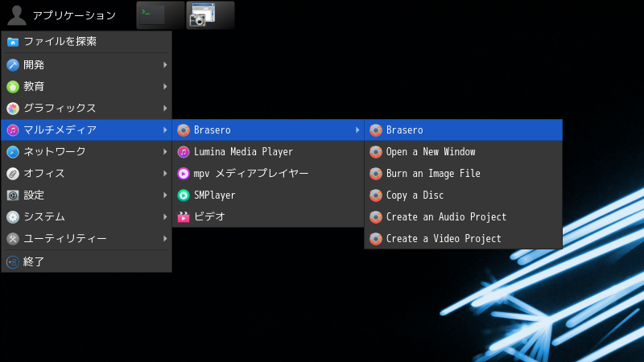
Task: Click the disc icon beside Create an Audio Project
Action: pos(376,216)
